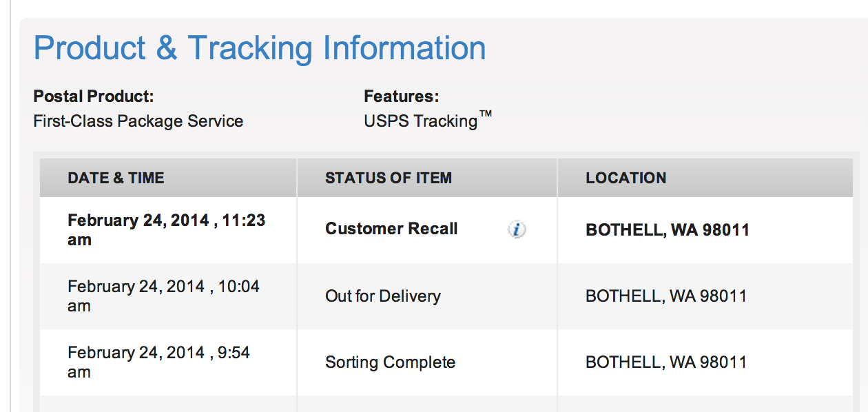
Task: Click the info icon beside Customer Recall
Action: tap(517, 230)
